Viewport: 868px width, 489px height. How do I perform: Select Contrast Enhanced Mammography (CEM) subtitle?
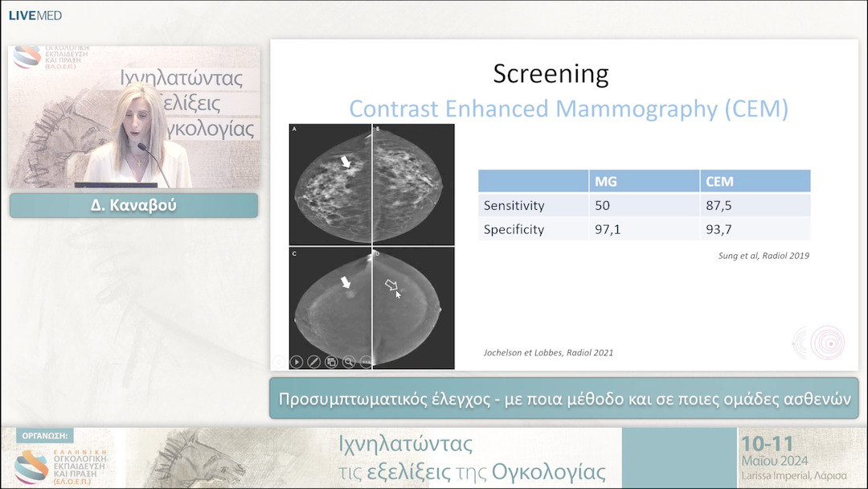click(568, 109)
